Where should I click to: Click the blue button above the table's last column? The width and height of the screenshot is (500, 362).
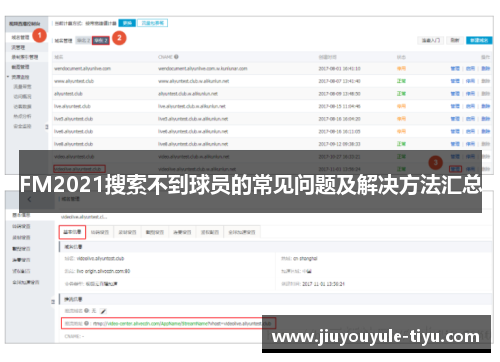tap(479, 40)
